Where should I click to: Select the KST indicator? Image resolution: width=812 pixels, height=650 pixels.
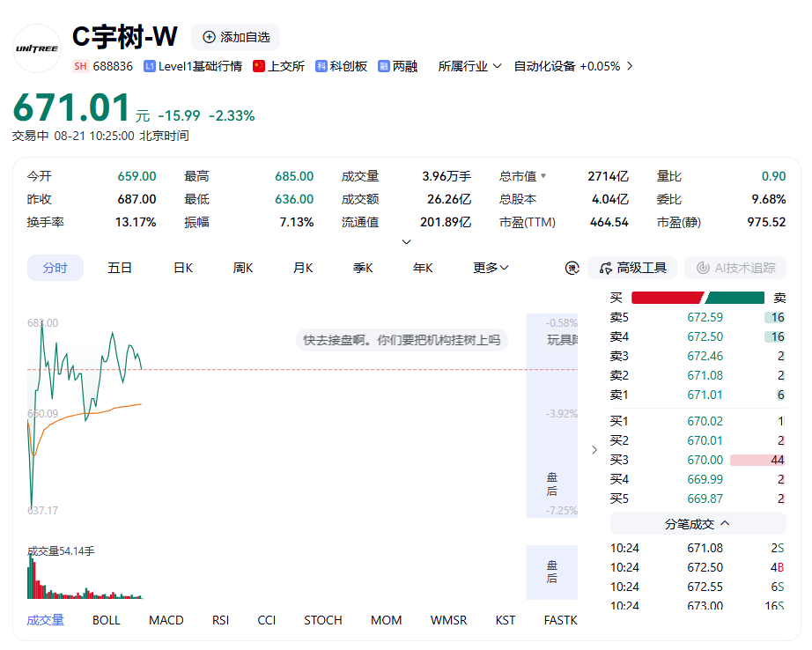(506, 620)
